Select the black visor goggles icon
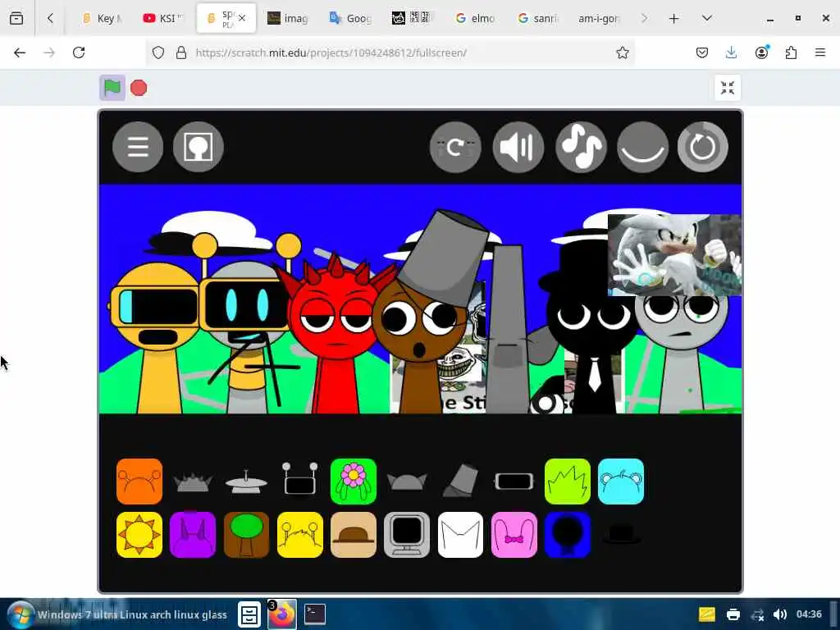Screen dimensions: 840x630 click(x=514, y=482)
